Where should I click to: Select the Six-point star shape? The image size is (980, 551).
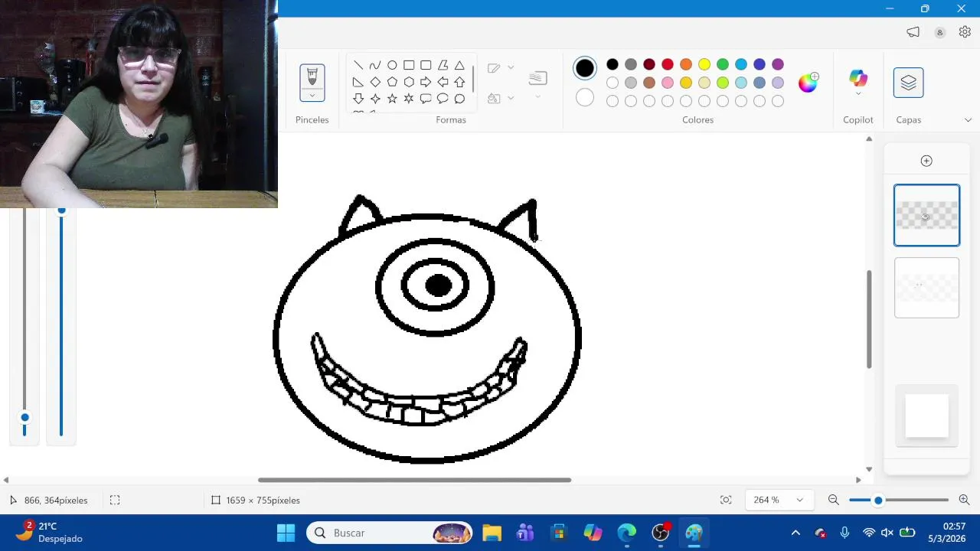(x=409, y=99)
